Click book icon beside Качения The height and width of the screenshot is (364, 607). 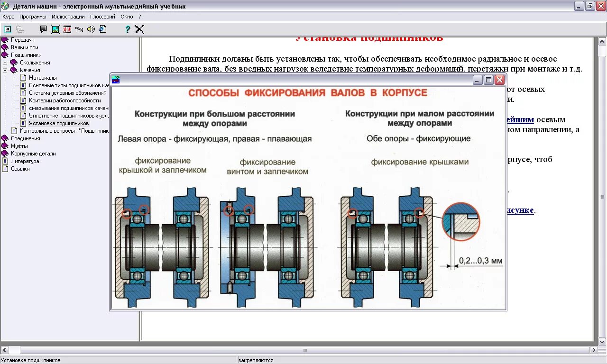(14, 70)
